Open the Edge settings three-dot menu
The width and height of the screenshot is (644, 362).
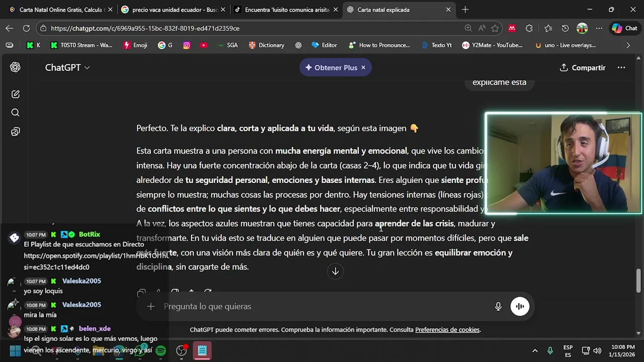[x=599, y=28]
